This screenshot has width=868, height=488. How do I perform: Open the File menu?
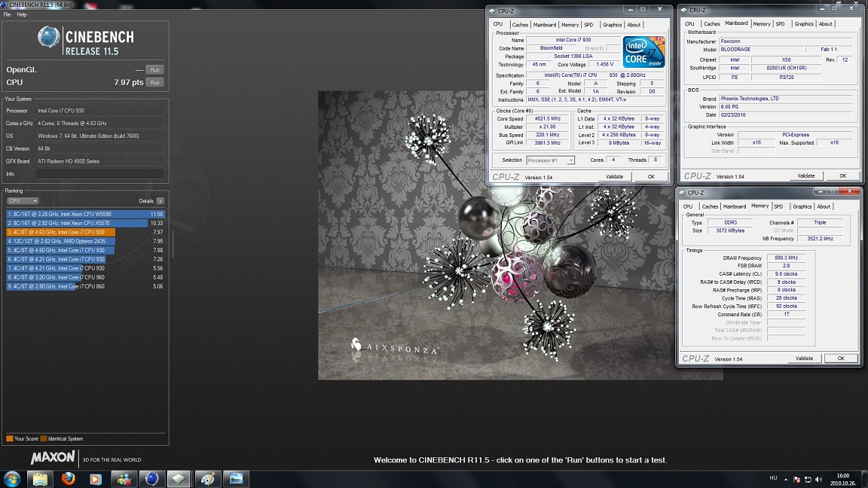click(8, 14)
